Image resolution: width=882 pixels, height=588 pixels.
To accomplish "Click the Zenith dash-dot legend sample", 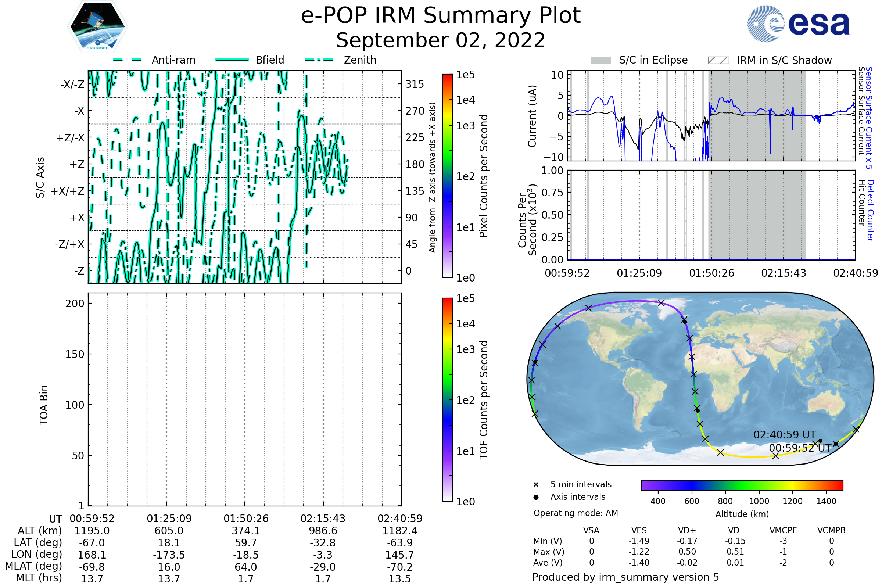I will (319, 60).
